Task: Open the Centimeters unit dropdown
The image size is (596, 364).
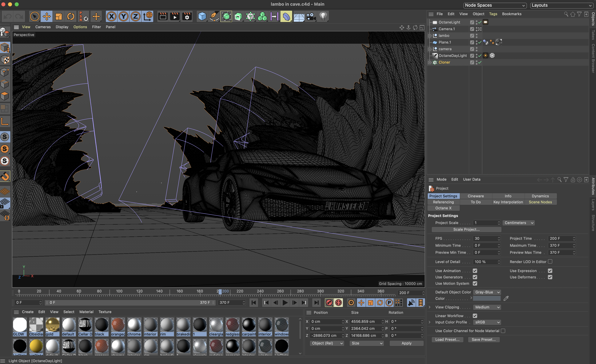Action: pyautogui.click(x=519, y=223)
